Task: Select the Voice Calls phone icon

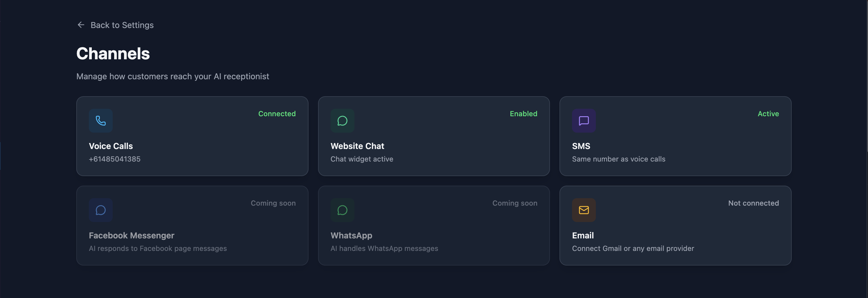Action: [100, 121]
